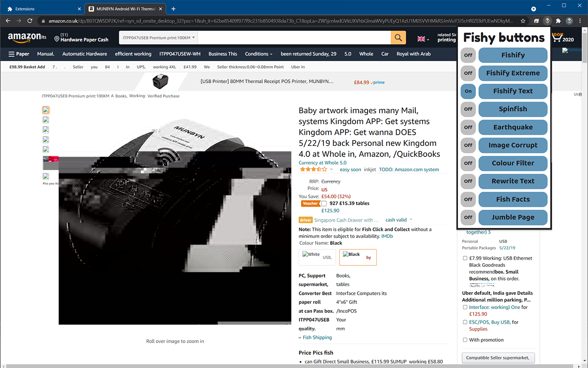Bookmark this page with the star icon
The width and height of the screenshot is (588, 368).
coord(523,21)
